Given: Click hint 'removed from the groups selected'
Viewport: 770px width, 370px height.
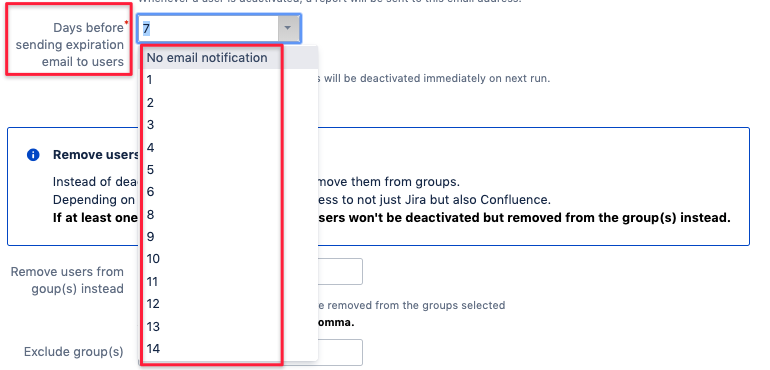Looking at the screenshot, I should click(x=416, y=305).
